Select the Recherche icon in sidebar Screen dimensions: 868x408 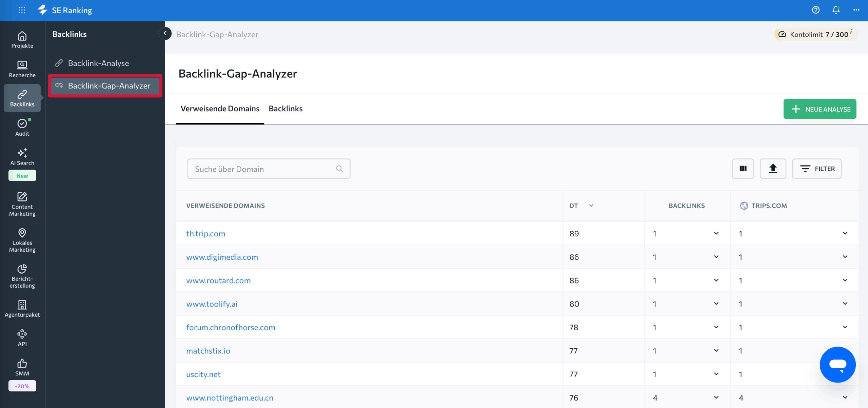(22, 68)
